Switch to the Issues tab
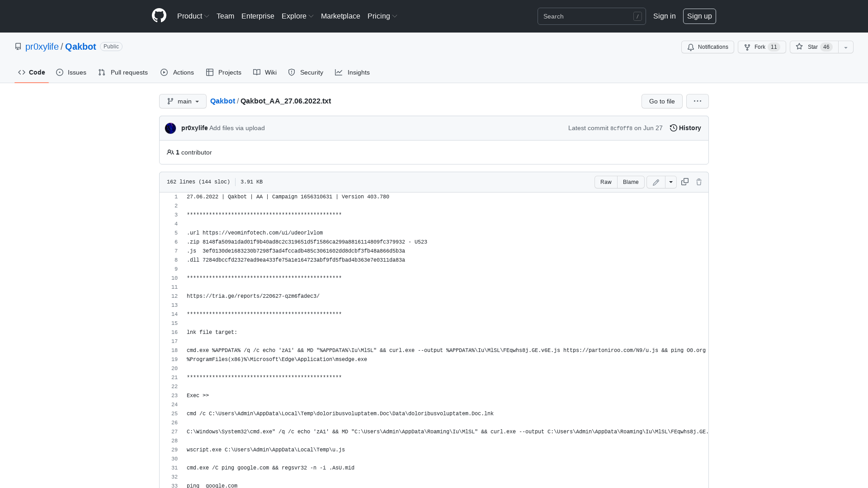Image resolution: width=868 pixels, height=488 pixels. (71, 72)
